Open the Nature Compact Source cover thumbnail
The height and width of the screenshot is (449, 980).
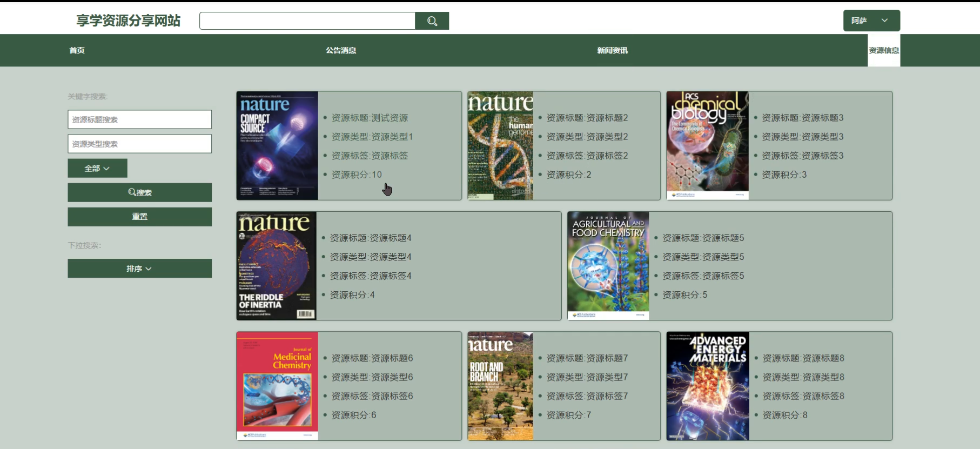click(277, 146)
